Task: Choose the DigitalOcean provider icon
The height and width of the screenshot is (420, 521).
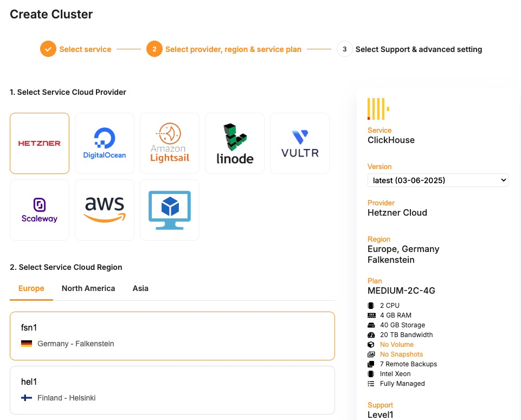Action: pos(105,143)
